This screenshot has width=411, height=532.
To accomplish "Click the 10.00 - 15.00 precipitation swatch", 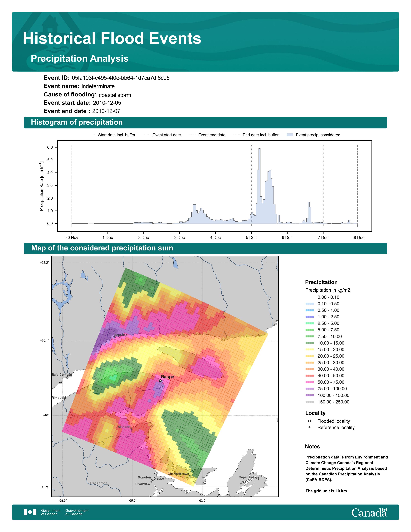I will (309, 343).
